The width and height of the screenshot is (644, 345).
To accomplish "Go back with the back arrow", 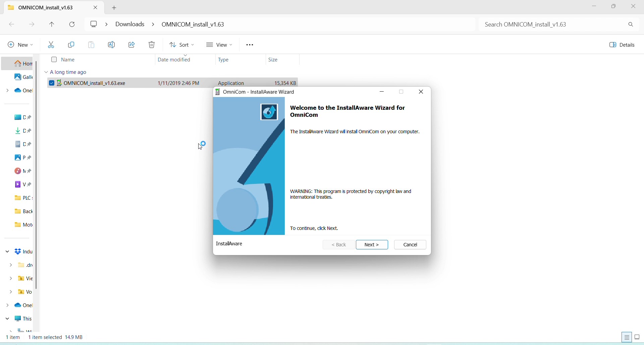I will click(x=11, y=24).
